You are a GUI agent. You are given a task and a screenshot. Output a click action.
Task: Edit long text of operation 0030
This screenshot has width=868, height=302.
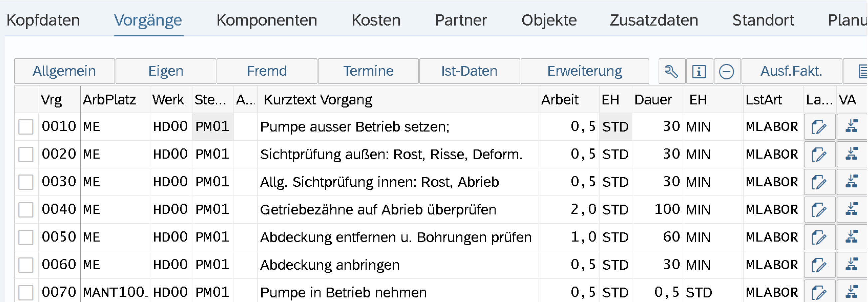coord(819,181)
